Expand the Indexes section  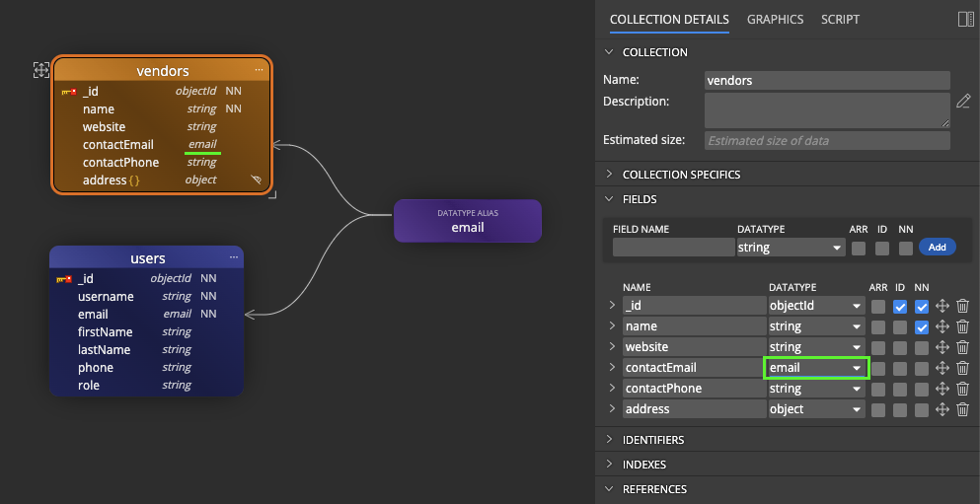(643, 465)
